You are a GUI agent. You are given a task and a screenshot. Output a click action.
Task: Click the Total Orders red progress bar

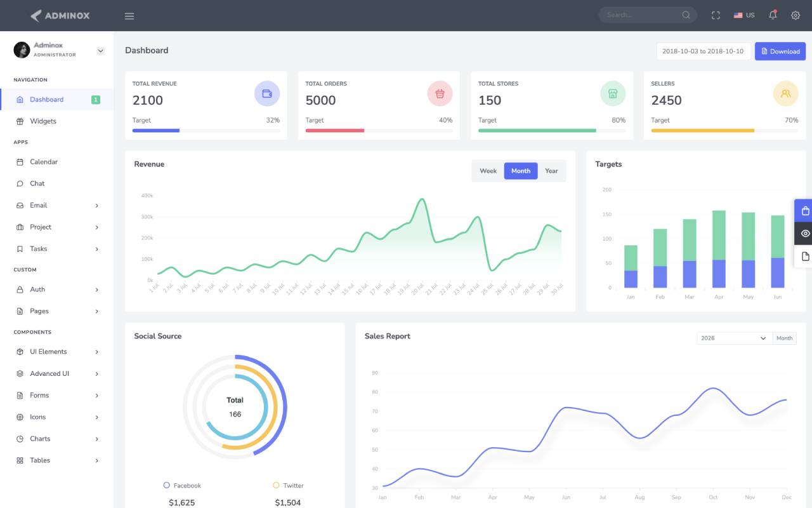pos(335,130)
